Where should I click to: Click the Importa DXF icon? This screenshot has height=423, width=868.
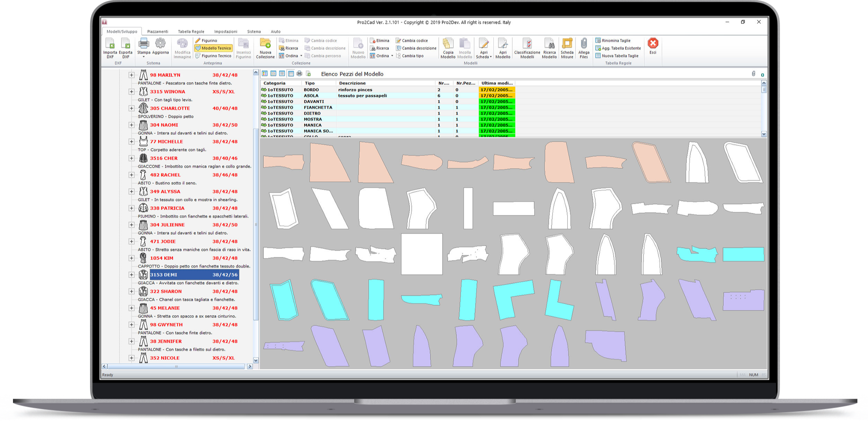click(110, 43)
